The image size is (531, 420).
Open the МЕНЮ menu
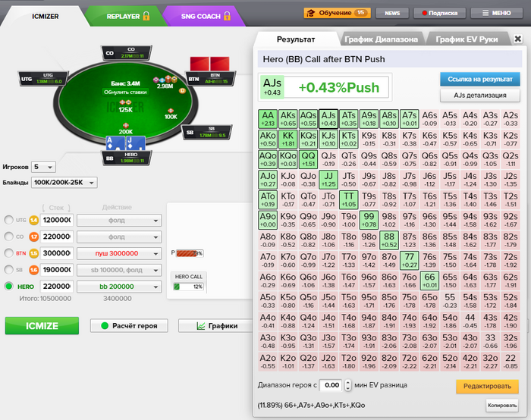click(496, 13)
